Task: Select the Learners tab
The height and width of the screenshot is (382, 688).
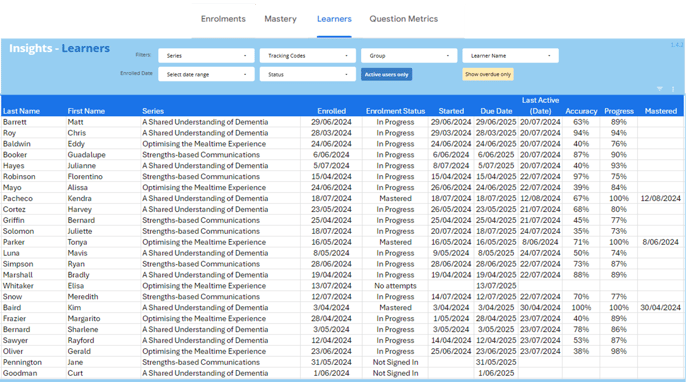Action: pyautogui.click(x=334, y=19)
